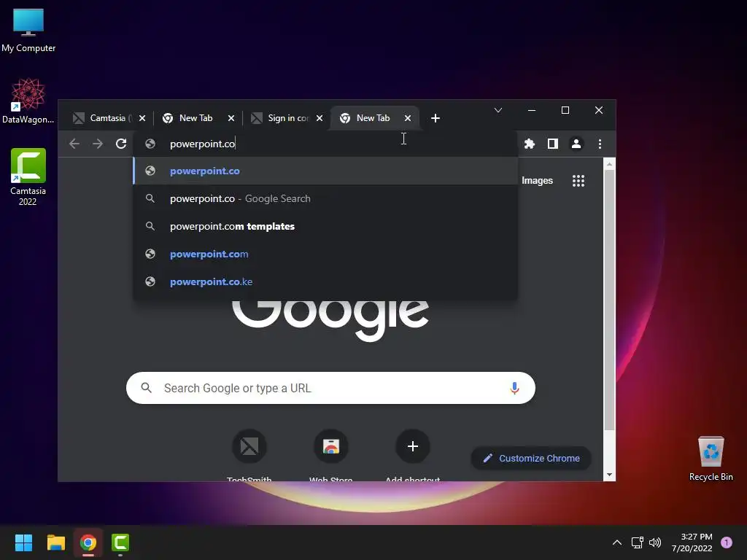Click the scrollbar up arrow
This screenshot has height=560, width=747.
click(x=609, y=164)
